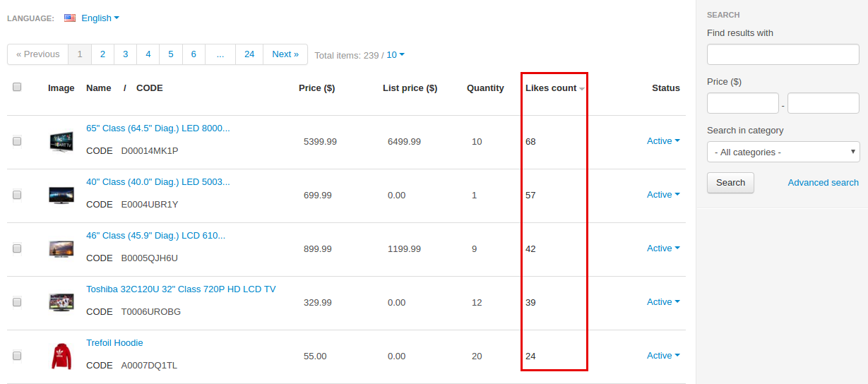Open items per page dropdown showing 10

pyautogui.click(x=396, y=55)
